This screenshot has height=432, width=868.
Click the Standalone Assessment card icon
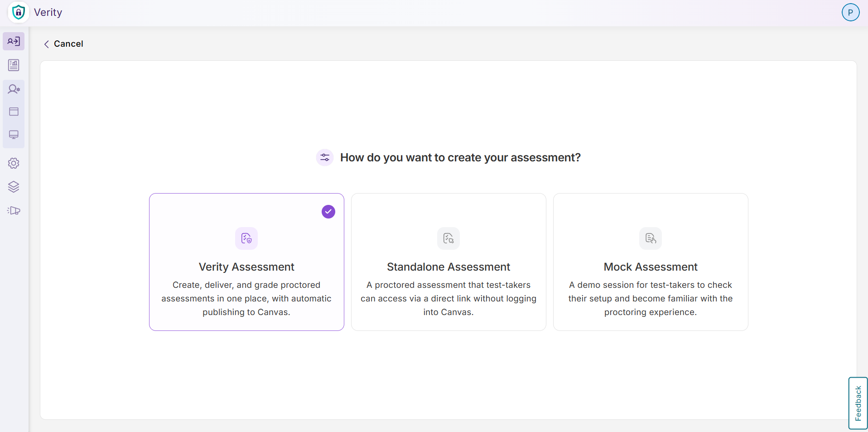tap(448, 238)
